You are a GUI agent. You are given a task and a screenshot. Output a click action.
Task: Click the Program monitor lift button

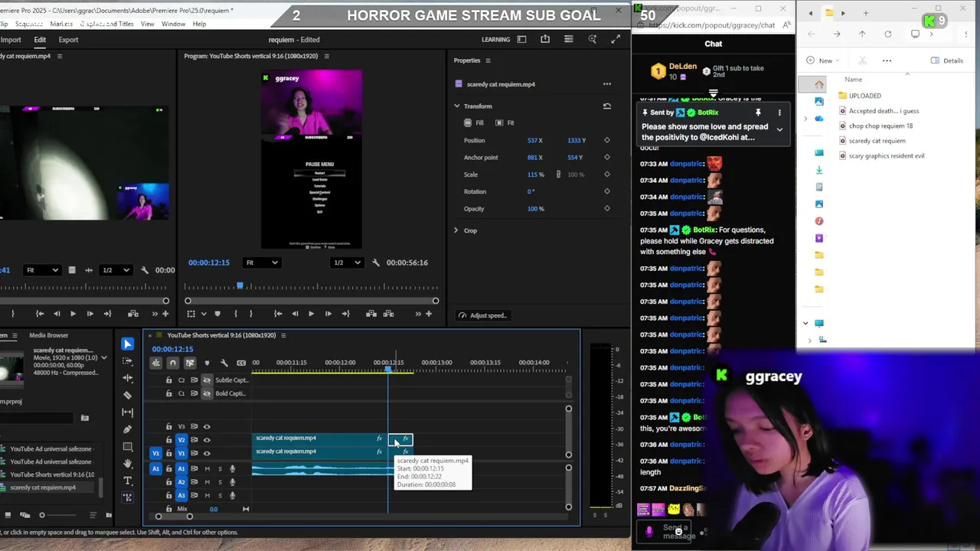[x=371, y=314]
